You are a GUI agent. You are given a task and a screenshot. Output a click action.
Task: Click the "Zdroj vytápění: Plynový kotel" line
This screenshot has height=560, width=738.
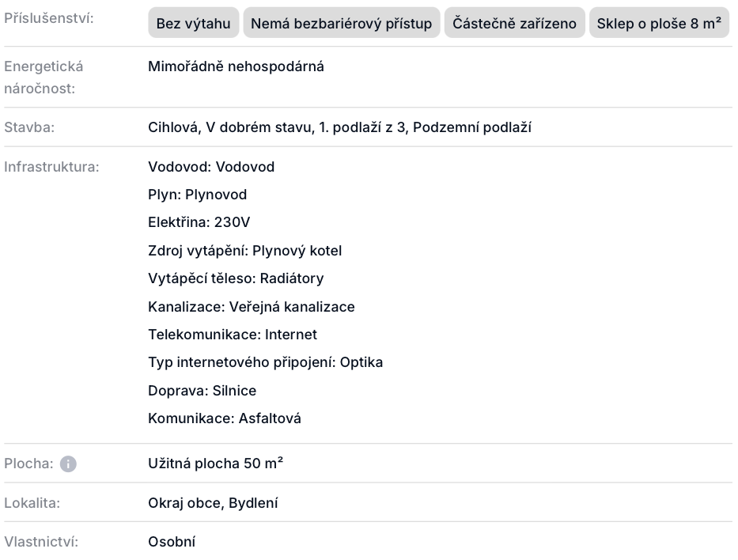click(x=244, y=251)
